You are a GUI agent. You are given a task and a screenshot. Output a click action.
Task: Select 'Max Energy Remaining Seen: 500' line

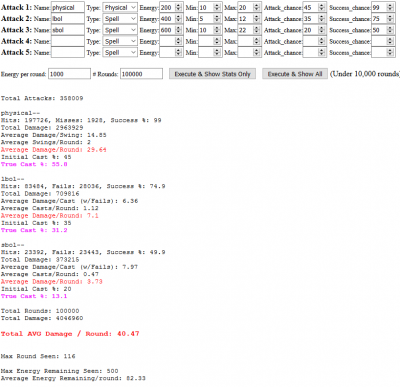point(60,371)
